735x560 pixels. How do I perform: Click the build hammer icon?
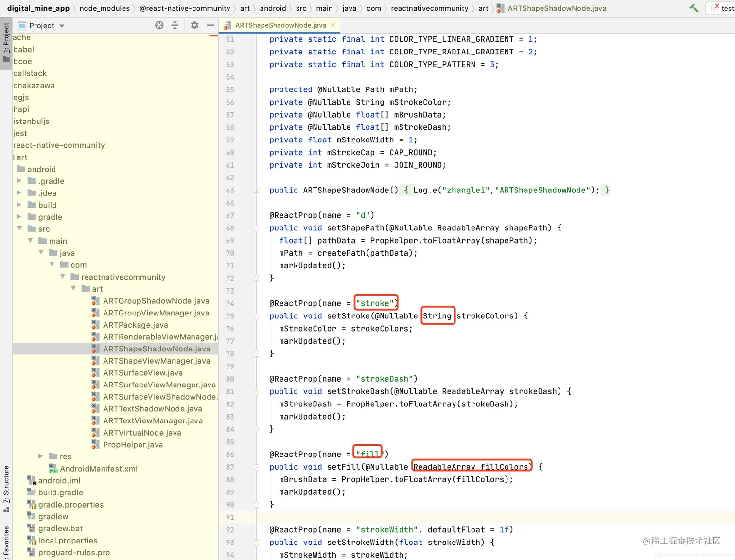(x=694, y=8)
